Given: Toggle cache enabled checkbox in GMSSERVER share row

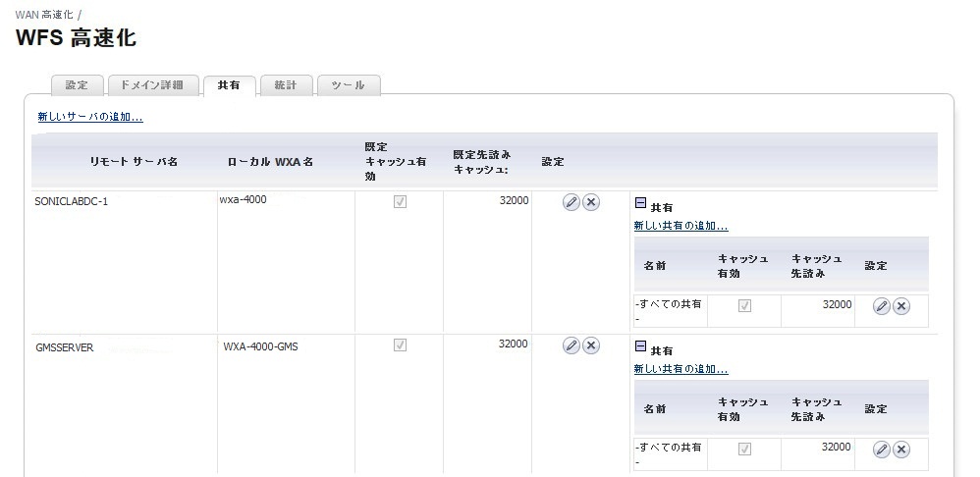Looking at the screenshot, I should (x=744, y=449).
